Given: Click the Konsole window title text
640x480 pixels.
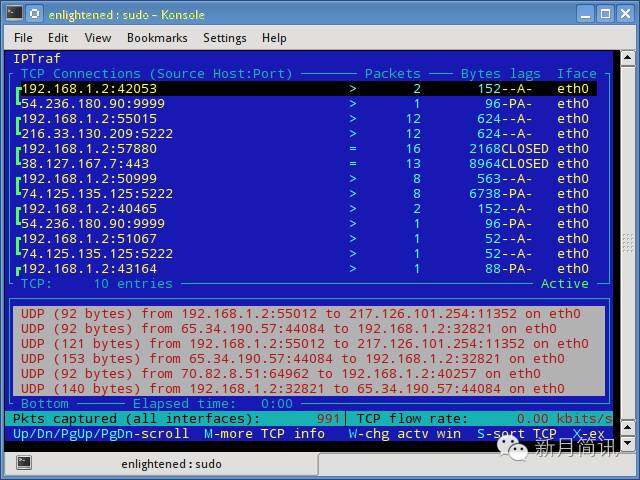Looking at the screenshot, I should click(127, 15).
